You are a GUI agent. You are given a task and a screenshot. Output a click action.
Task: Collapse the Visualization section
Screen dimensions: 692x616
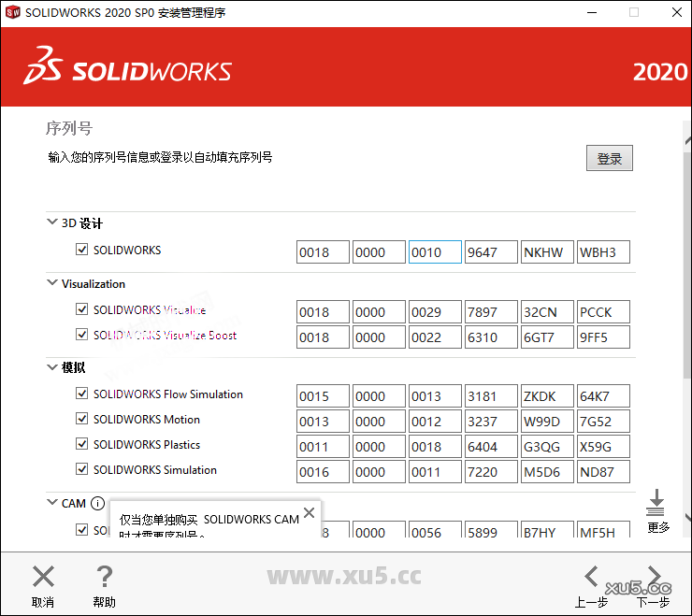pyautogui.click(x=52, y=283)
